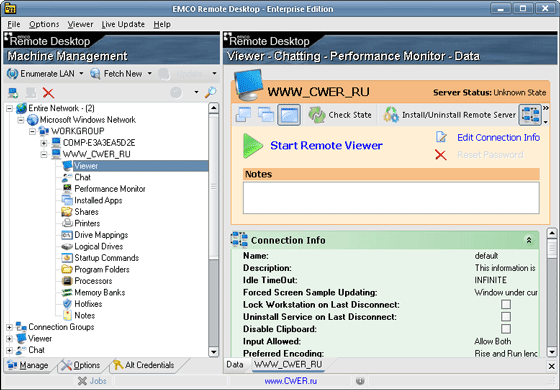Click the Hotfixes shield icon

point(67,304)
